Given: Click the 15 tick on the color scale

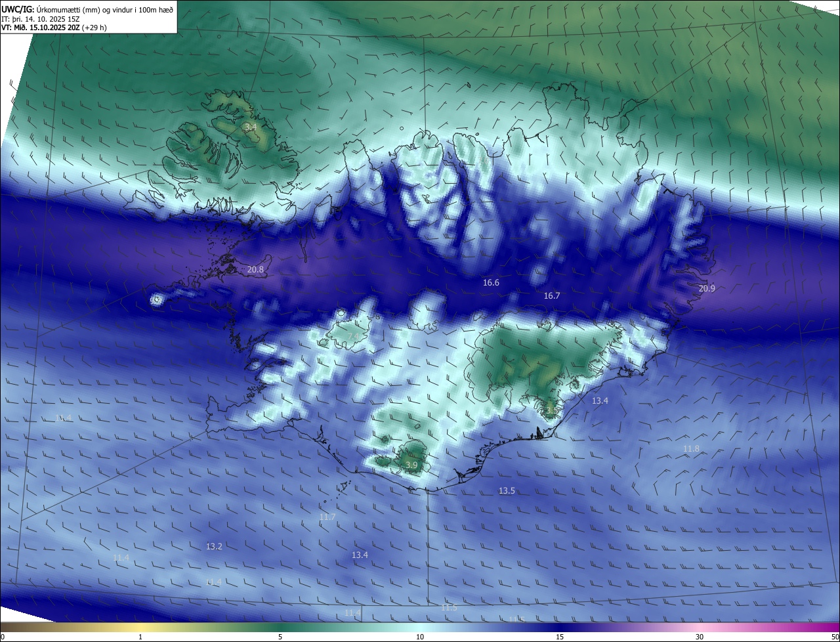Looking at the screenshot, I should 560,637.
